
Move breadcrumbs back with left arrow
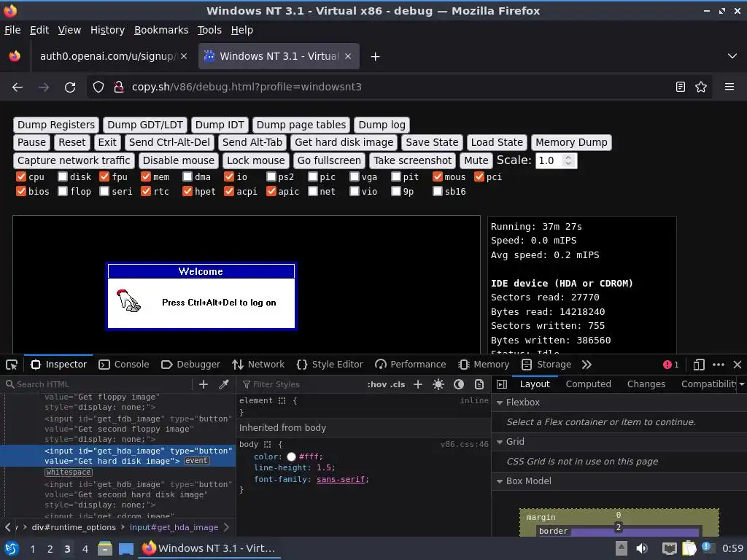tap(7, 527)
